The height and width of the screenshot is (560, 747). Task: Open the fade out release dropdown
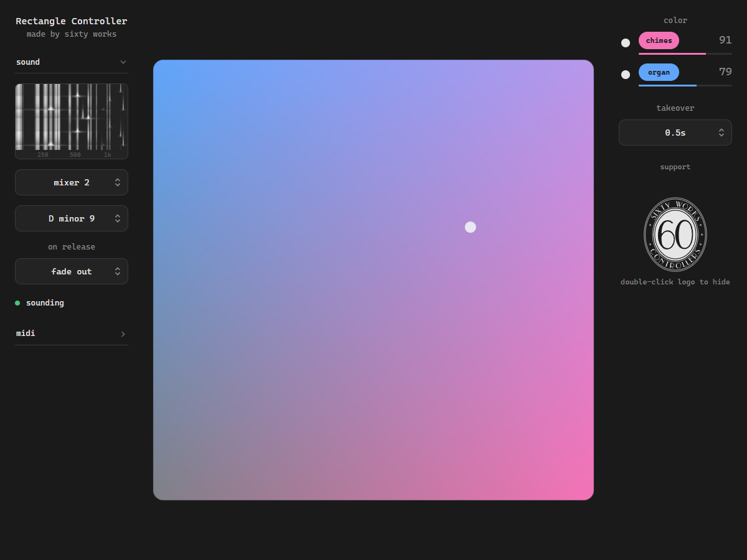tap(72, 271)
